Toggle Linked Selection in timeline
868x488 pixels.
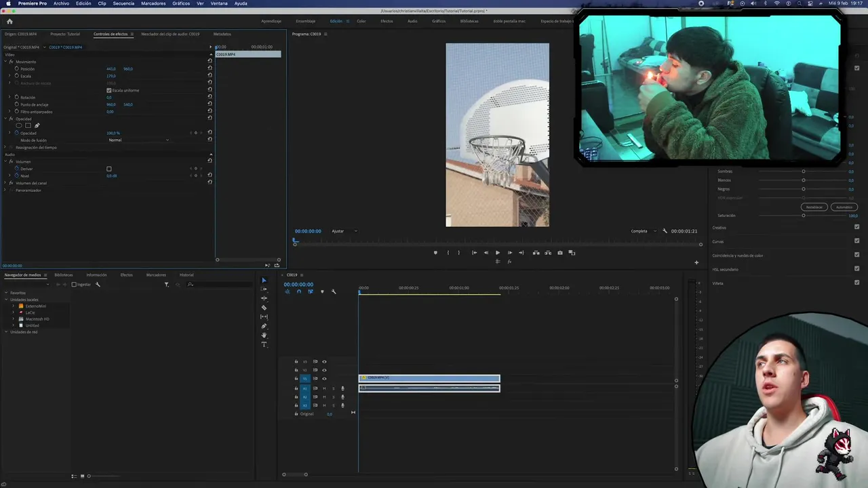311,291
